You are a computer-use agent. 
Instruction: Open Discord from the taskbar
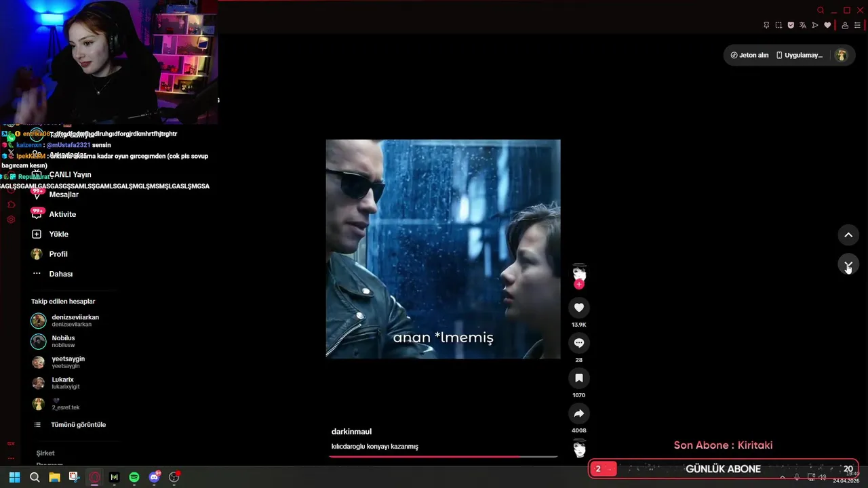pos(154,477)
